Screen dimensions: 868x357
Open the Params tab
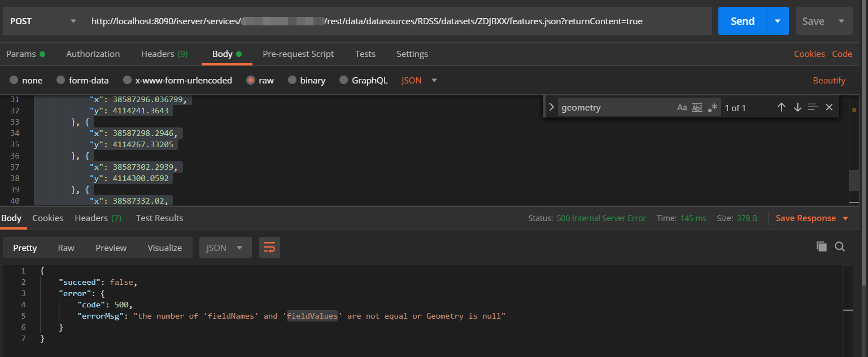(x=25, y=54)
